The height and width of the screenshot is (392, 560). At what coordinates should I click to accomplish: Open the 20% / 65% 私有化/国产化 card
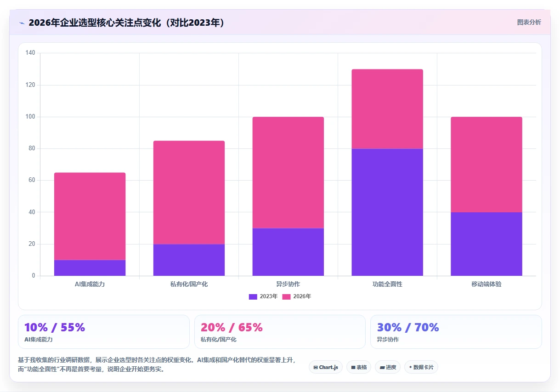click(280, 332)
